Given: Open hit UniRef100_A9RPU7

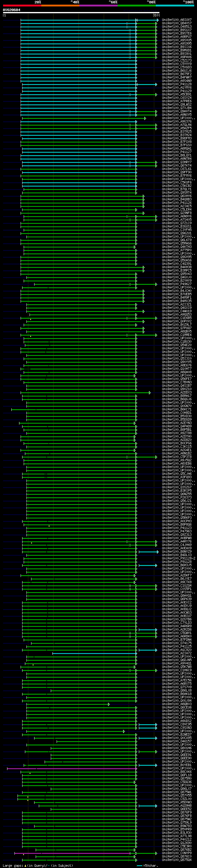Looking at the screenshot, I should point(176,37).
